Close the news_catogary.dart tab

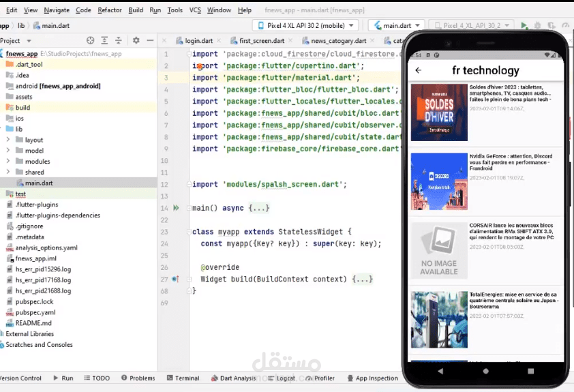click(x=372, y=41)
